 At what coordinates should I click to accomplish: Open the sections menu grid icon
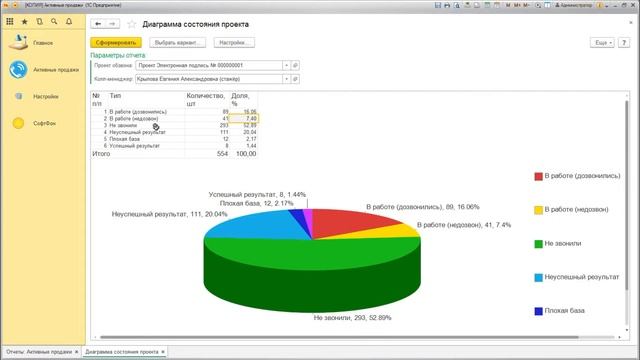click(x=10, y=22)
